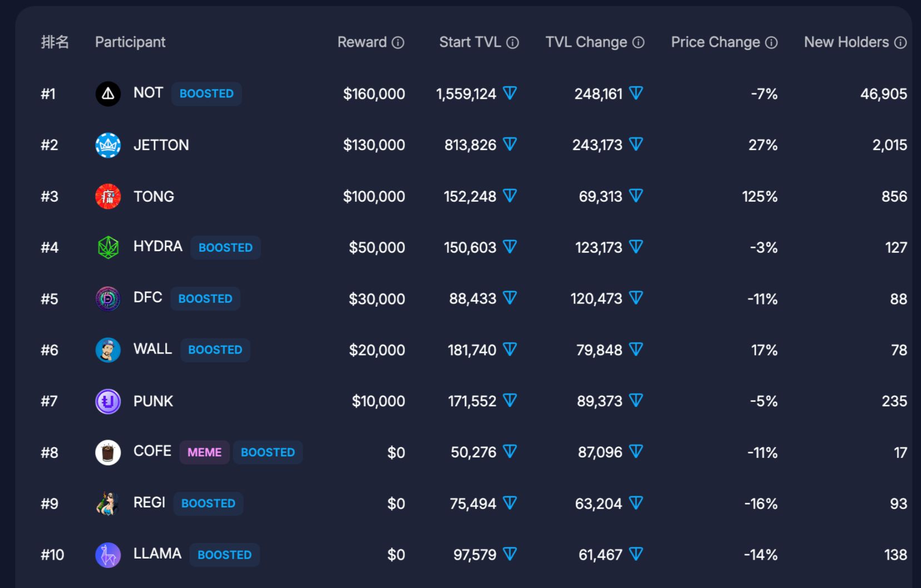The height and width of the screenshot is (588, 921).
Task: Click the JETTON crown token icon
Action: click(108, 145)
